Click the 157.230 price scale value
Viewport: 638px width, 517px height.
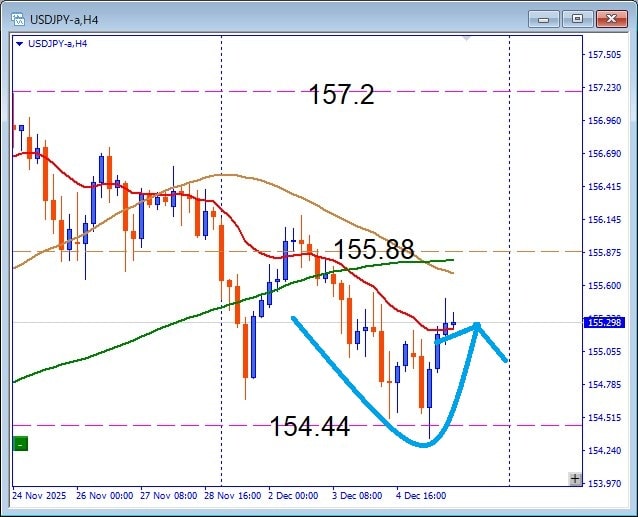[605, 87]
